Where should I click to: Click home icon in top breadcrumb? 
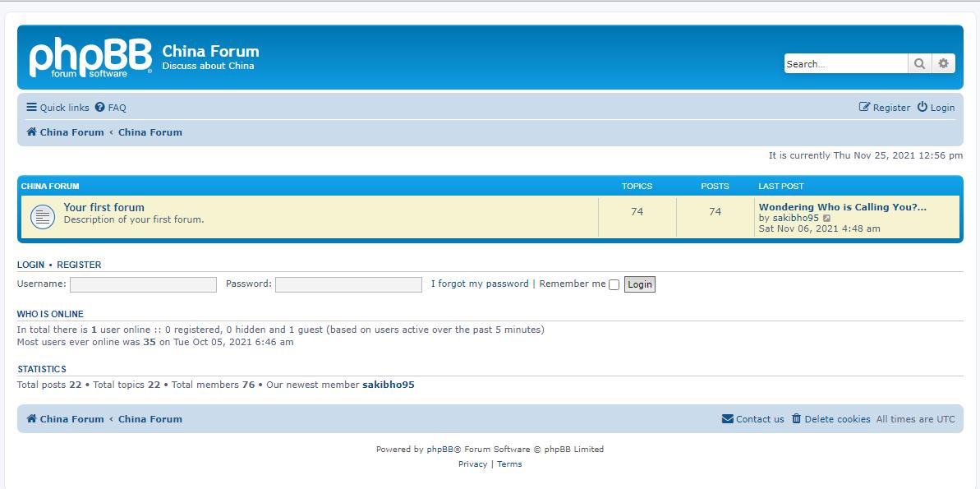point(31,132)
